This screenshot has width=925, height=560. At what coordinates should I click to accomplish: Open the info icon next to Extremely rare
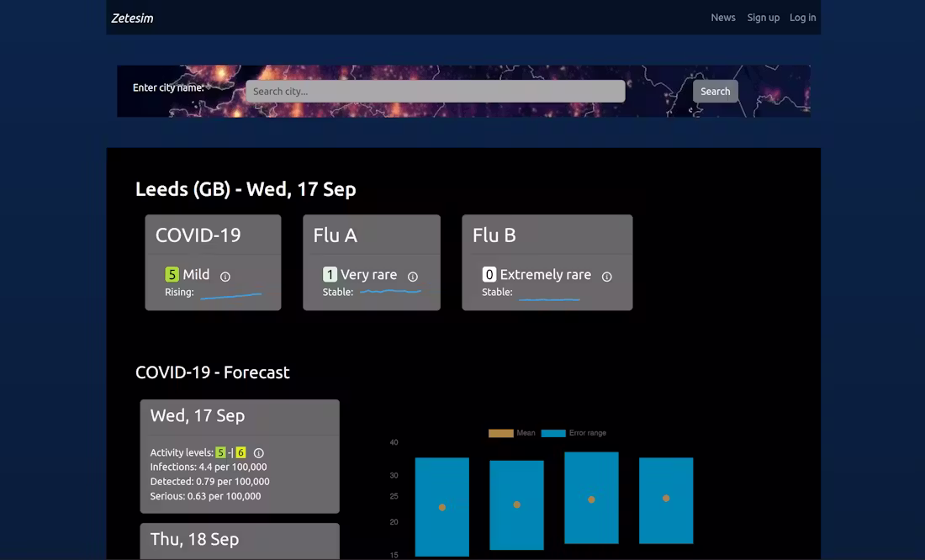click(x=606, y=277)
